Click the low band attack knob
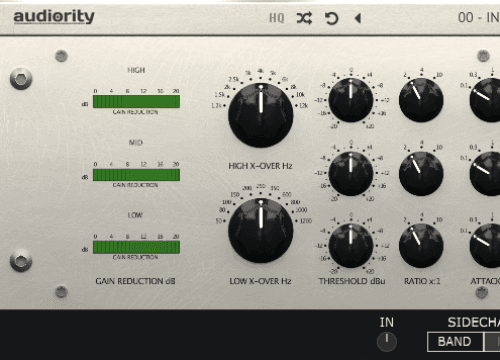This screenshot has width=500, height=360. [x=485, y=246]
